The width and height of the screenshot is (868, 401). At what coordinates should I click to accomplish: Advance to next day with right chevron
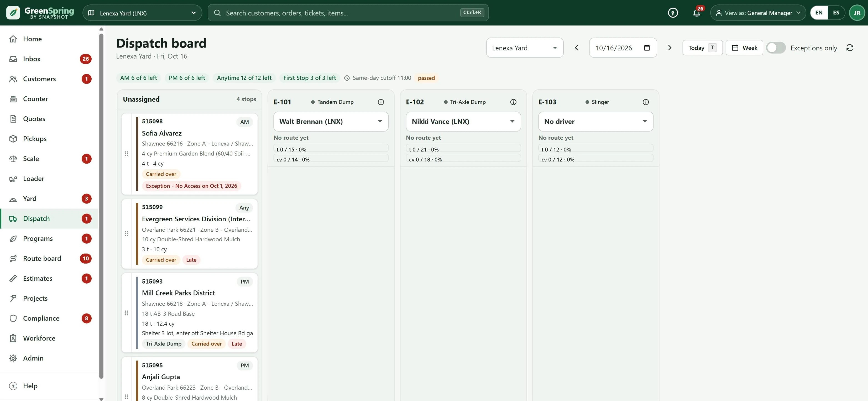(x=669, y=47)
